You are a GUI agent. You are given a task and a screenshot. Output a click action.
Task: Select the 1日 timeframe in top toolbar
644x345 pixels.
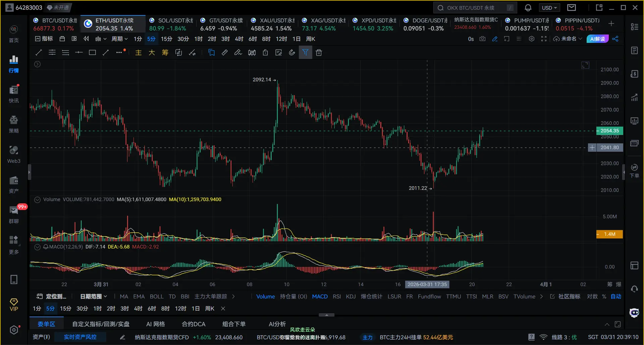(x=297, y=39)
